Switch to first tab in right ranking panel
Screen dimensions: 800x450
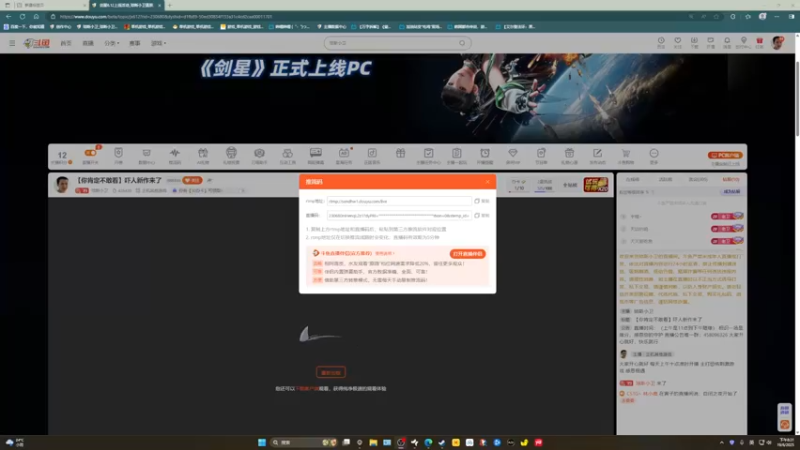(x=633, y=180)
